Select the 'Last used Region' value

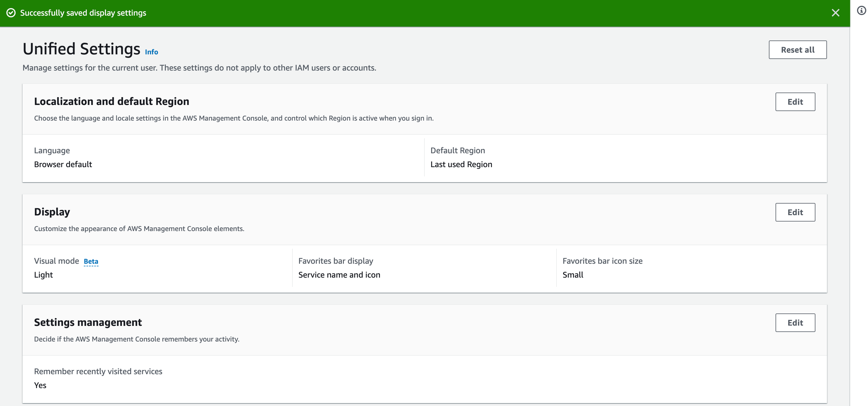[x=461, y=164]
